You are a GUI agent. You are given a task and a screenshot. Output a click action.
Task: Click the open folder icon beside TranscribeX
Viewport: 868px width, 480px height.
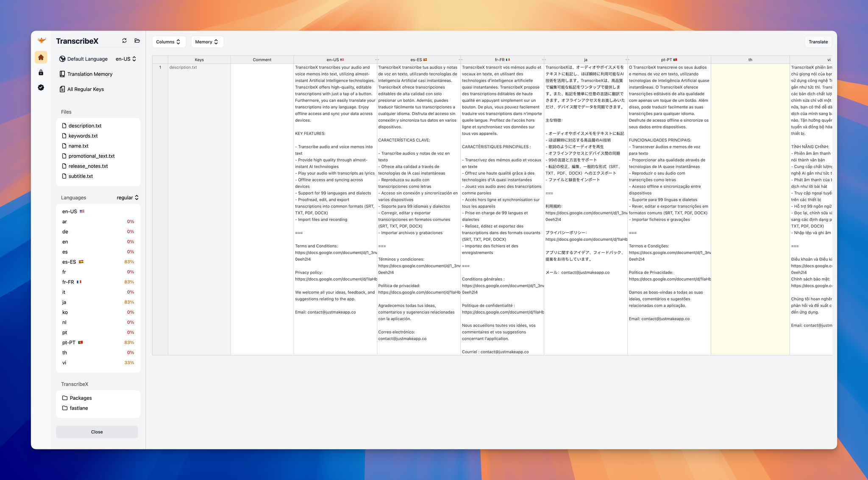click(137, 41)
